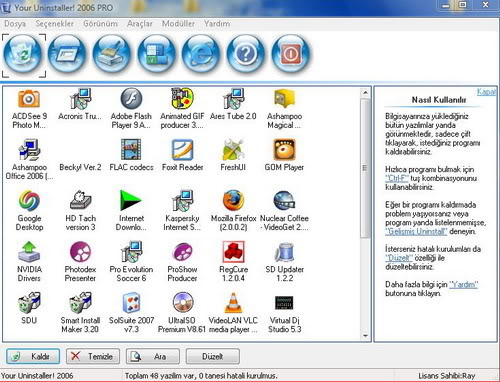Select Animated GIF producer icon
500x382 pixels.
[x=182, y=99]
